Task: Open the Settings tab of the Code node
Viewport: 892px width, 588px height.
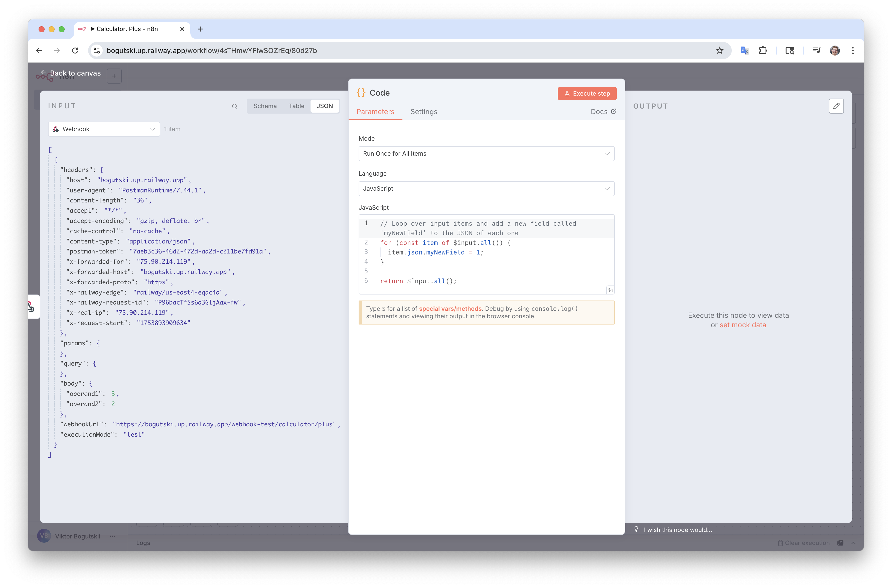Action: tap(424, 112)
